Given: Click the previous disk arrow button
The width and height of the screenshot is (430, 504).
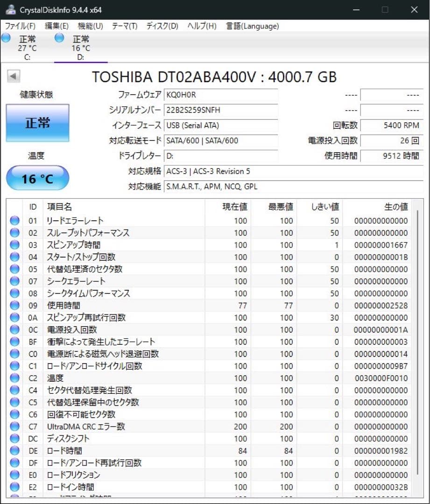Looking at the screenshot, I should pos(14,77).
